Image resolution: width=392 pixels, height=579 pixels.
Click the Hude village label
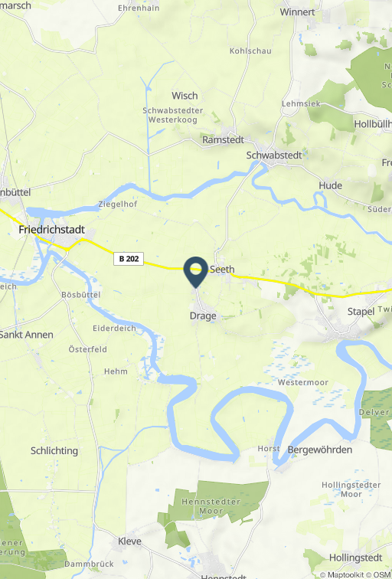330,186
